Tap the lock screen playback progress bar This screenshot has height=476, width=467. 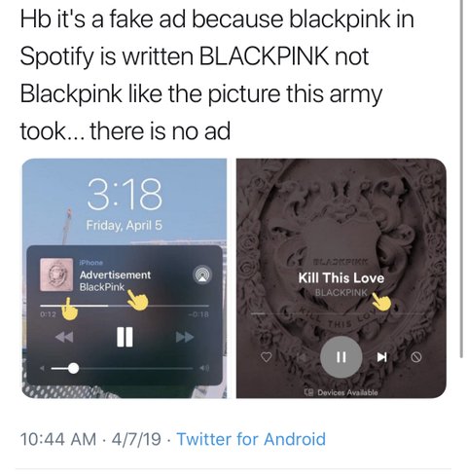click(x=125, y=306)
